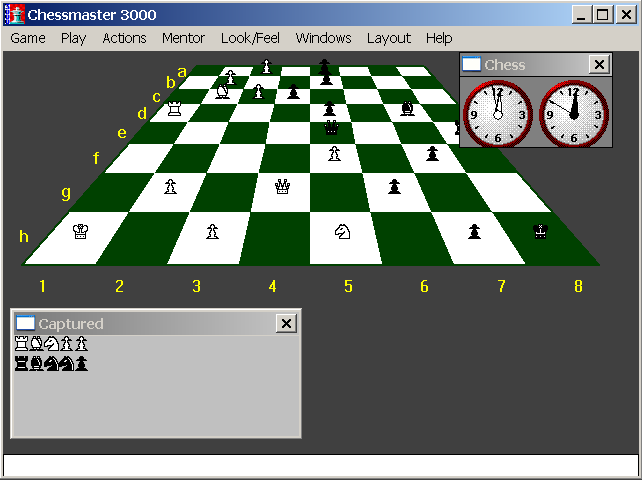Click the captured white rook icon

point(21,343)
